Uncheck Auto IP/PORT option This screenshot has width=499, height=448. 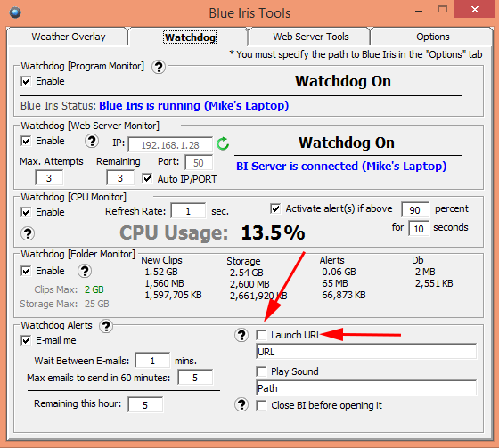coord(147,179)
